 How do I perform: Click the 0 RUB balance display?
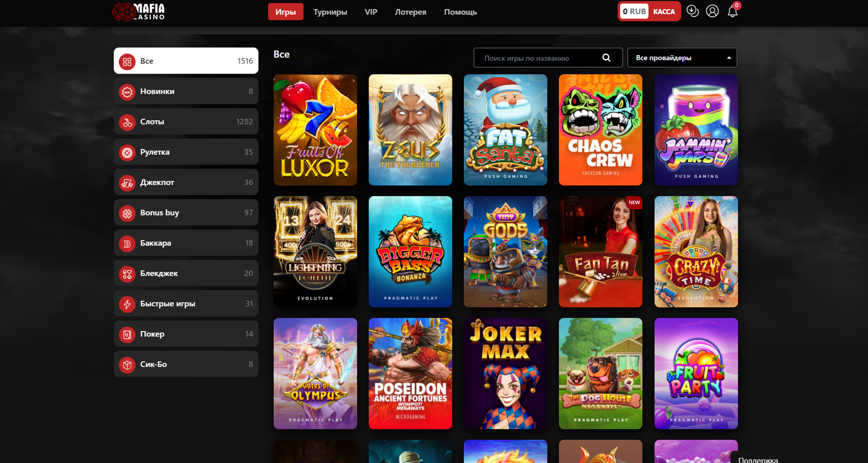point(634,11)
